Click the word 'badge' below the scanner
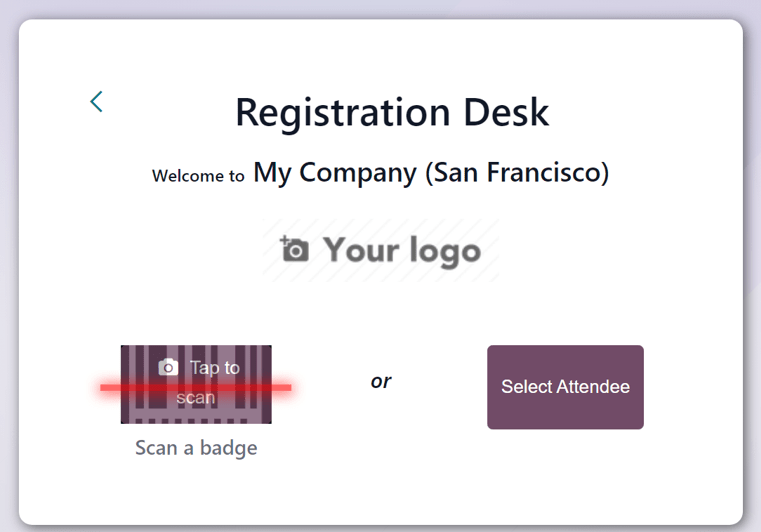The height and width of the screenshot is (532, 761). click(228, 448)
